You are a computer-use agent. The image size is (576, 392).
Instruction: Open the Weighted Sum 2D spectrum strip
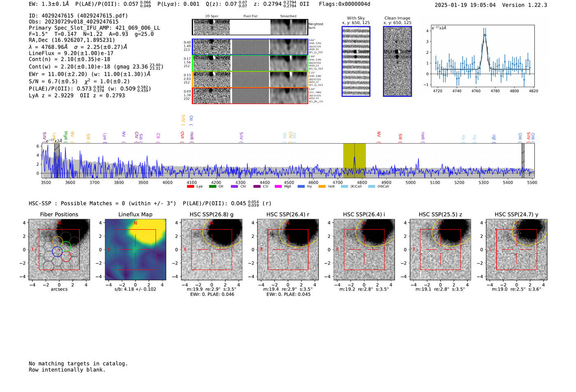coord(250,27)
